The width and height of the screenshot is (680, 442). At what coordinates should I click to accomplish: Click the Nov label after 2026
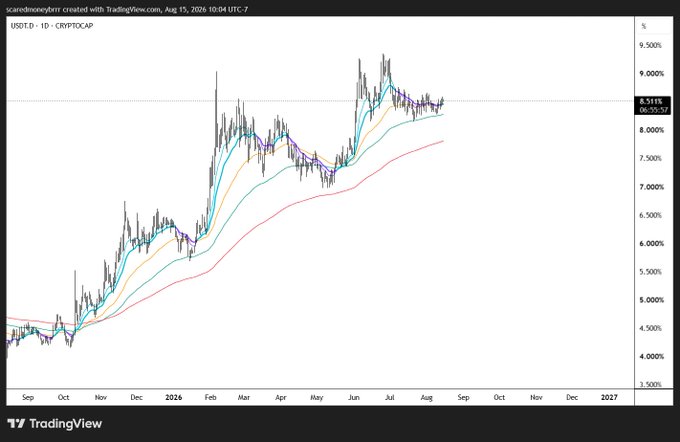pyautogui.click(x=536, y=397)
